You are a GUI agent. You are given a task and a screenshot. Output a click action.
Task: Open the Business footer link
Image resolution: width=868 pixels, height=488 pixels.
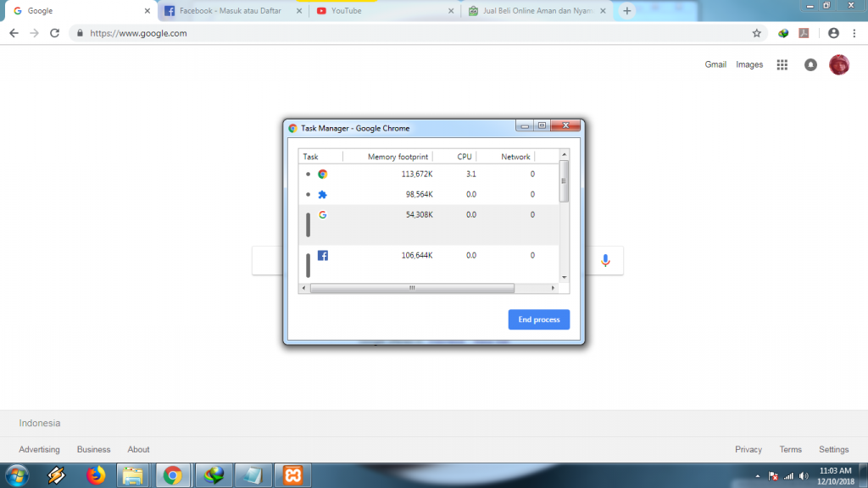click(93, 449)
